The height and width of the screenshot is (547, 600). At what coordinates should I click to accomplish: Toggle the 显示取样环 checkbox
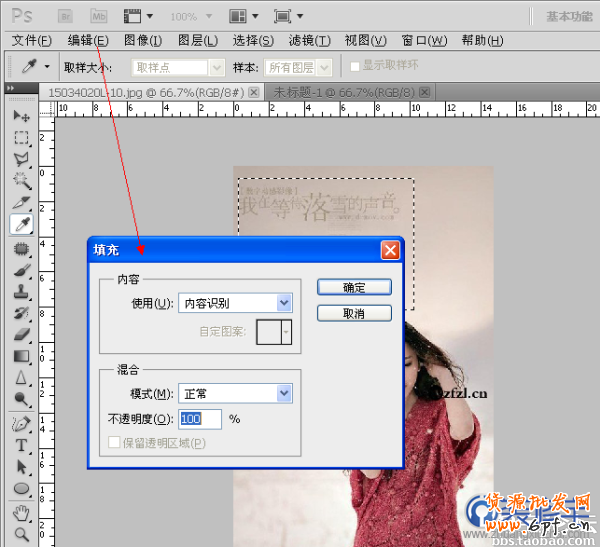(x=354, y=67)
